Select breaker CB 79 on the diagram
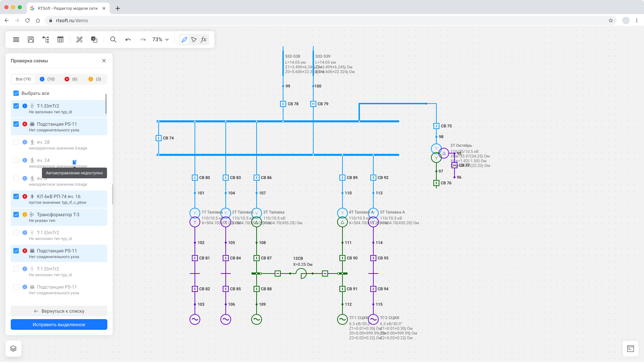Screen dimensions: 644x364 [313, 104]
